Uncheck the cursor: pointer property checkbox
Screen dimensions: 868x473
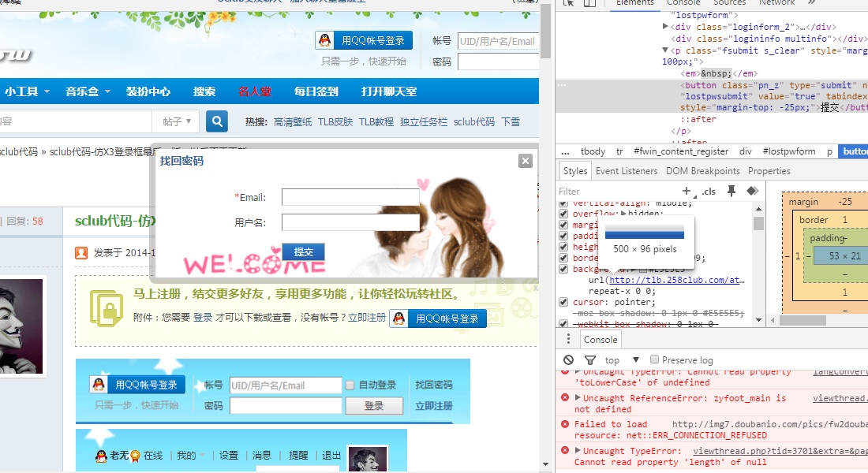tap(563, 302)
